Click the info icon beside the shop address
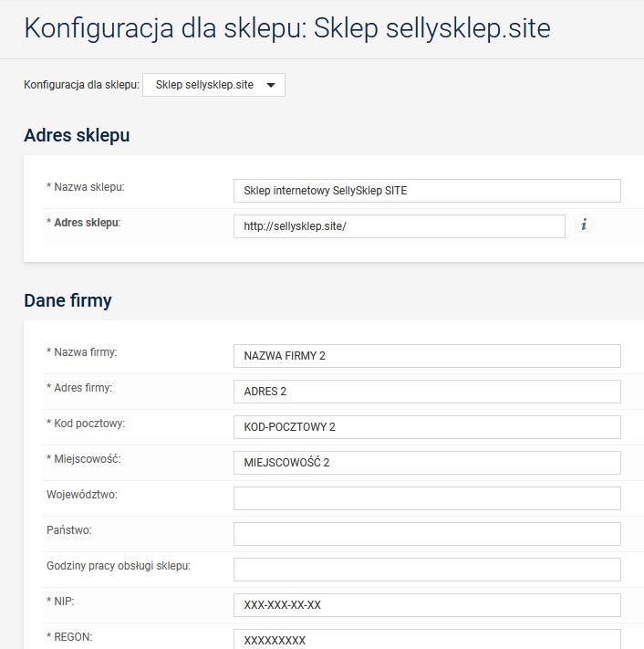 tap(584, 225)
